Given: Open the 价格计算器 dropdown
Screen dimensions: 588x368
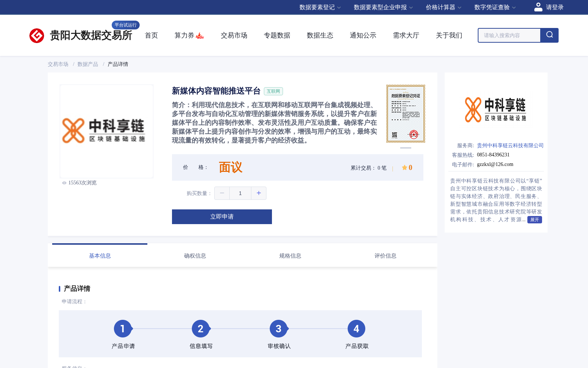Looking at the screenshot, I should coord(444,7).
